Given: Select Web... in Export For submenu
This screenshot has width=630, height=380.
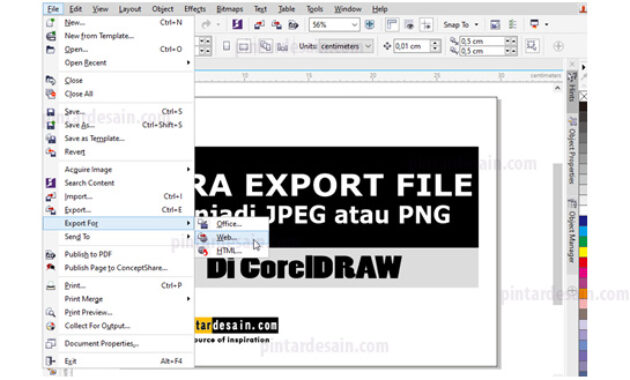Looking at the screenshot, I should point(232,237).
